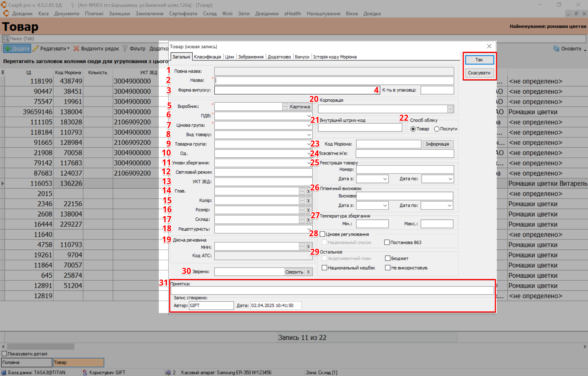Viewport: 588px width, 376px height.
Task: Enable Цінове регулювання checkbox
Action: (x=322, y=234)
